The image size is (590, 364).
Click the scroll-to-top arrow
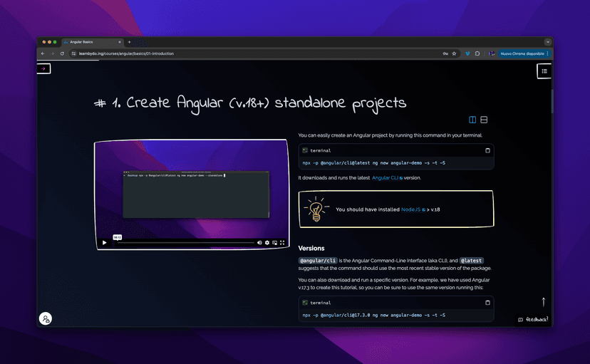(544, 302)
